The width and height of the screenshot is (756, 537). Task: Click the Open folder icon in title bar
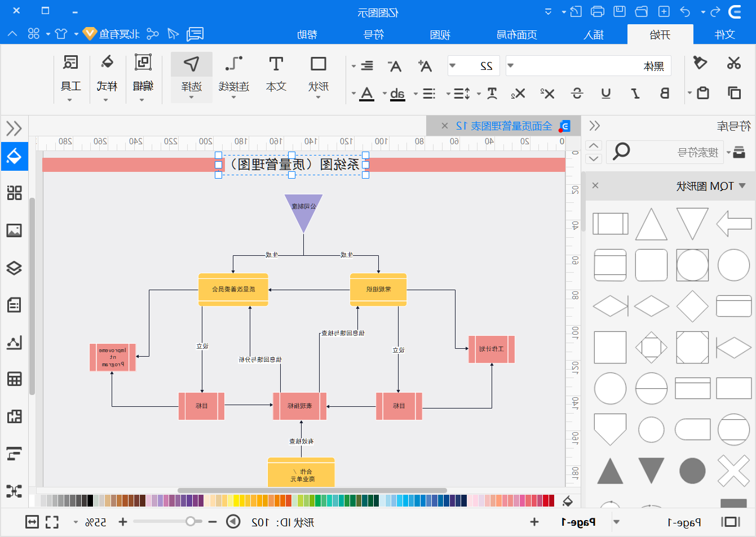[x=642, y=11]
